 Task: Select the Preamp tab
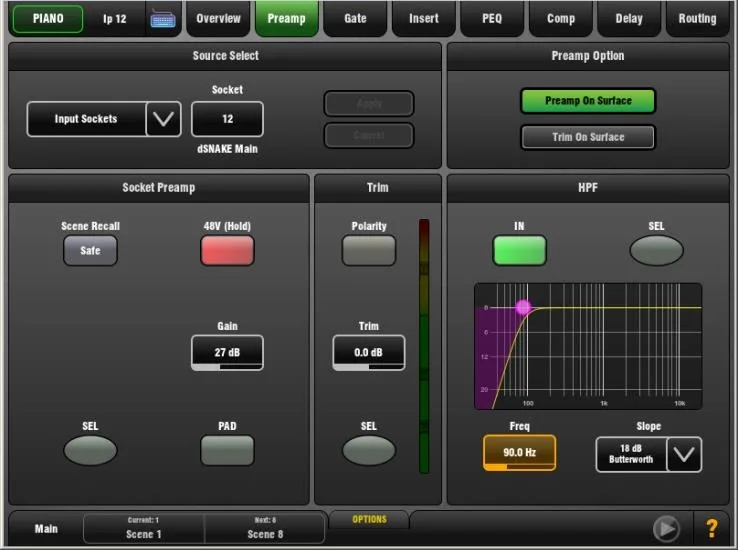(286, 19)
